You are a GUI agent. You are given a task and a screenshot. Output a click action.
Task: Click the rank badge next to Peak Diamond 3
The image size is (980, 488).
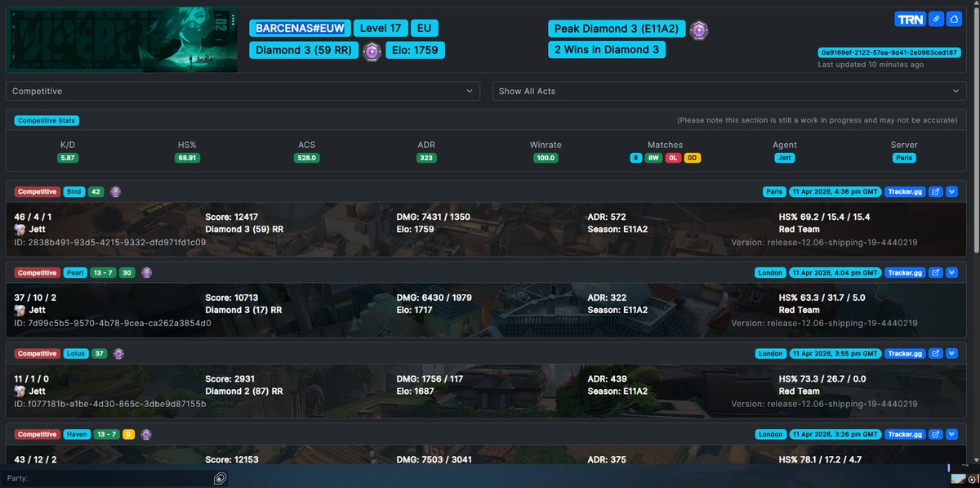click(x=698, y=29)
